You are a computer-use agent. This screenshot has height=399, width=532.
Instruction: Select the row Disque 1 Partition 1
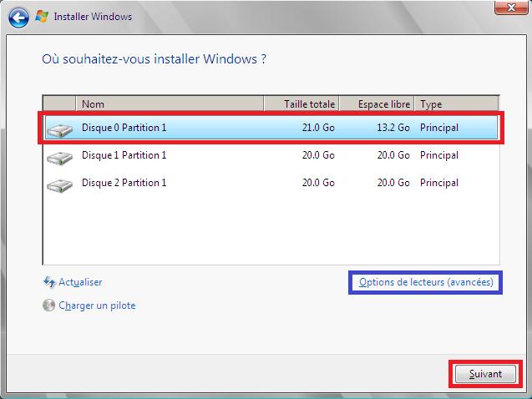[x=271, y=155]
